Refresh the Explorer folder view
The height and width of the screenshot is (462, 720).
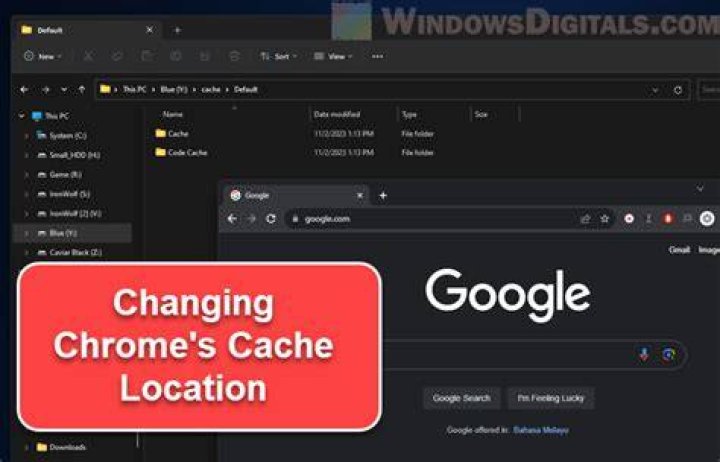point(678,90)
